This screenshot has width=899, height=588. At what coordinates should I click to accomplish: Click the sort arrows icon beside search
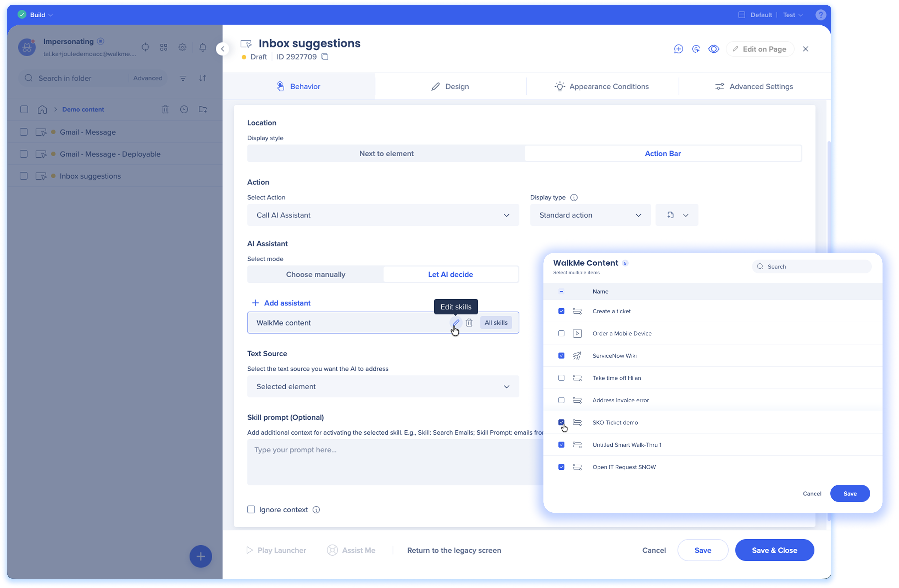(203, 78)
